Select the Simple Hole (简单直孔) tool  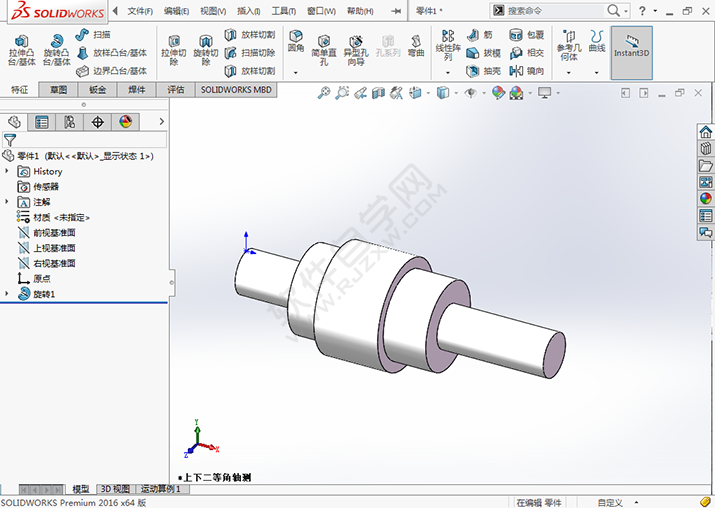(324, 50)
